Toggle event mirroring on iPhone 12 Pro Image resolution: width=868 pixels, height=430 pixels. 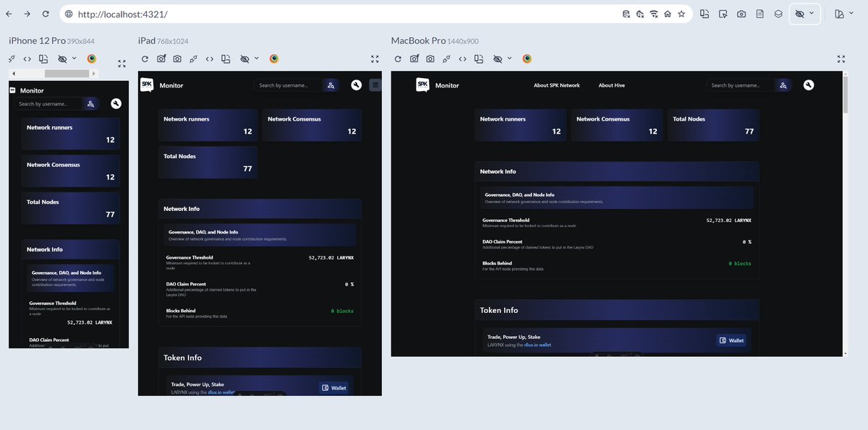tap(12, 59)
